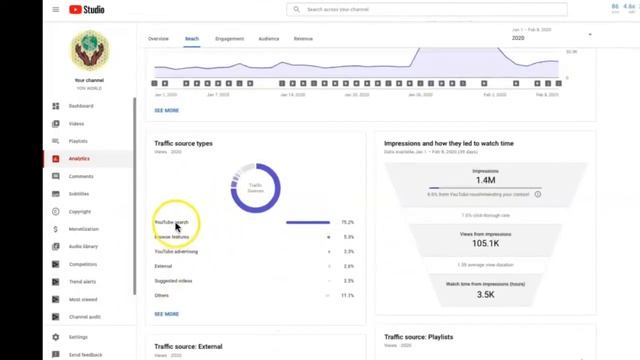Click the Send feedback icon
640x360 pixels.
pos(56,355)
